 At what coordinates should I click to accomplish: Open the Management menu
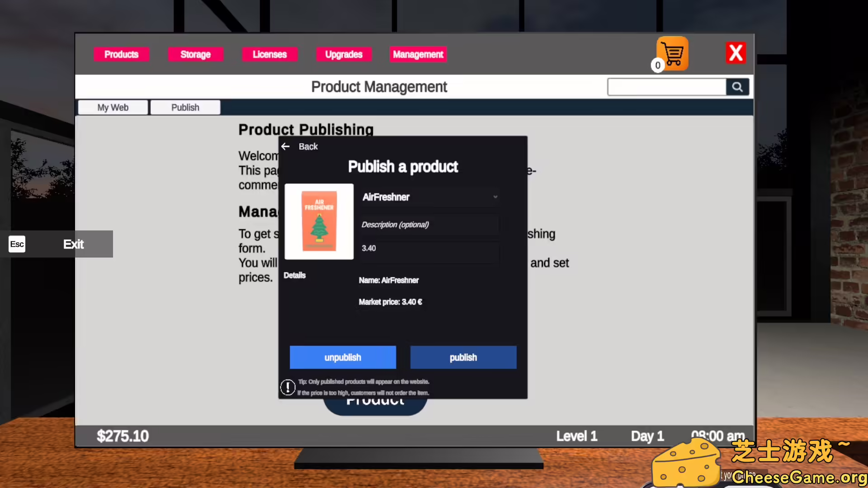[418, 54]
